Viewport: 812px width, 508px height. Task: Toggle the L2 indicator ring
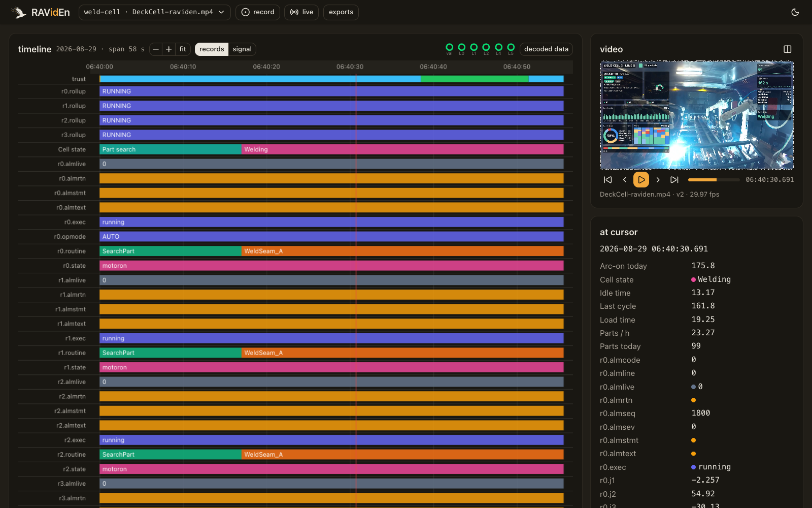pos(486,47)
